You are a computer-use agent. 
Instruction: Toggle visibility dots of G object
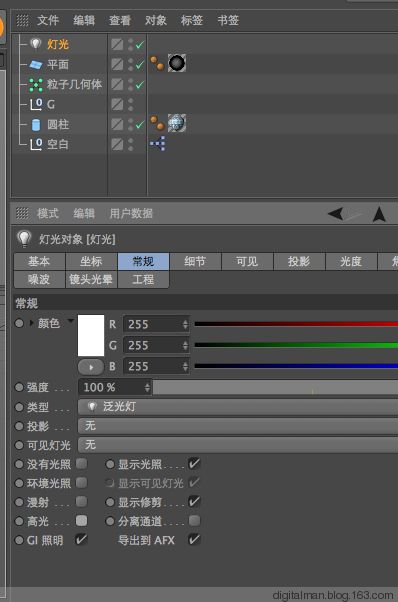point(130,104)
